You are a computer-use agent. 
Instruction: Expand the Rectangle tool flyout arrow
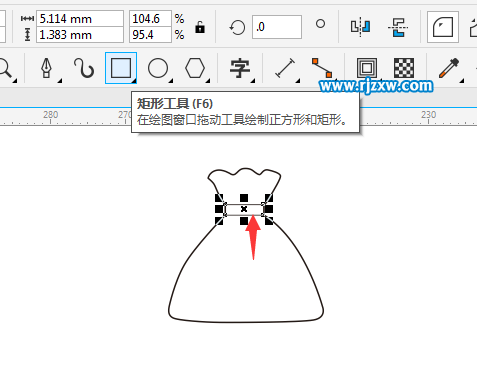click(x=134, y=81)
